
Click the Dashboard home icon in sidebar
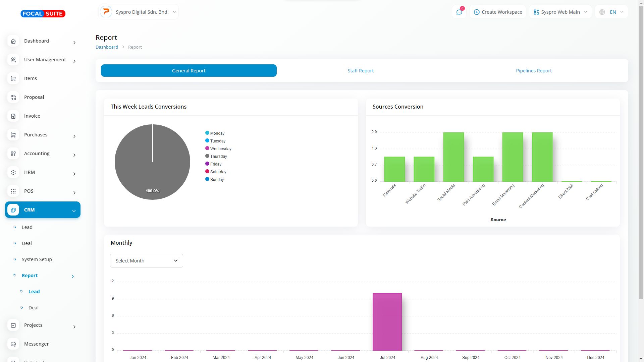[13, 41]
